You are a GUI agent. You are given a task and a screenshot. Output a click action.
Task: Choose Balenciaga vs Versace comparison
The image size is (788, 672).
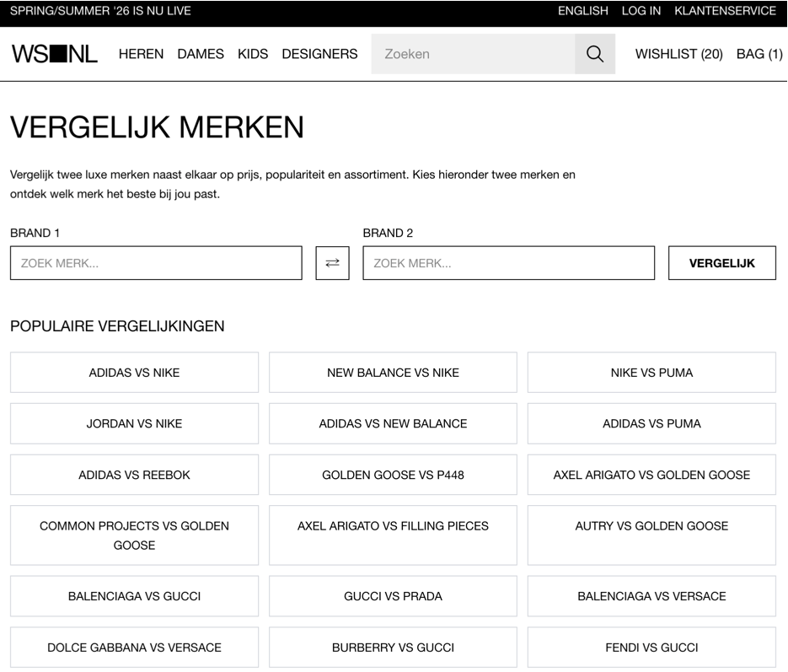pyautogui.click(x=651, y=596)
